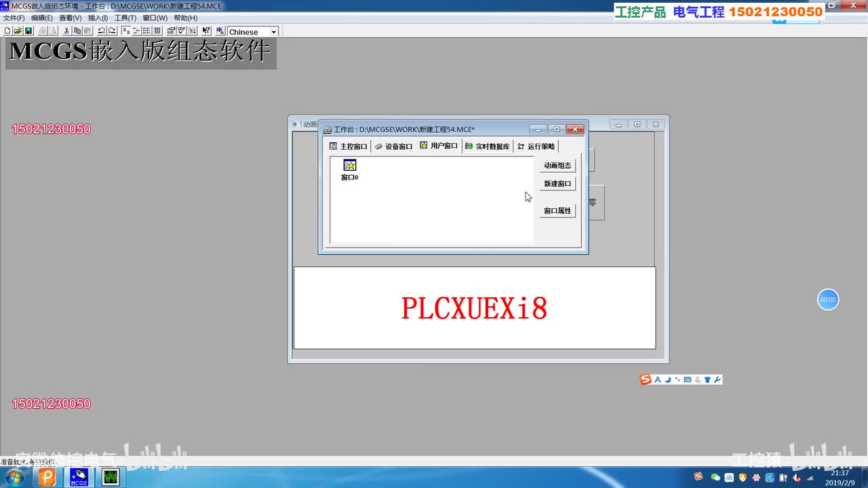The height and width of the screenshot is (488, 868).
Task: Click the volume muted tray icon
Action: click(797, 478)
